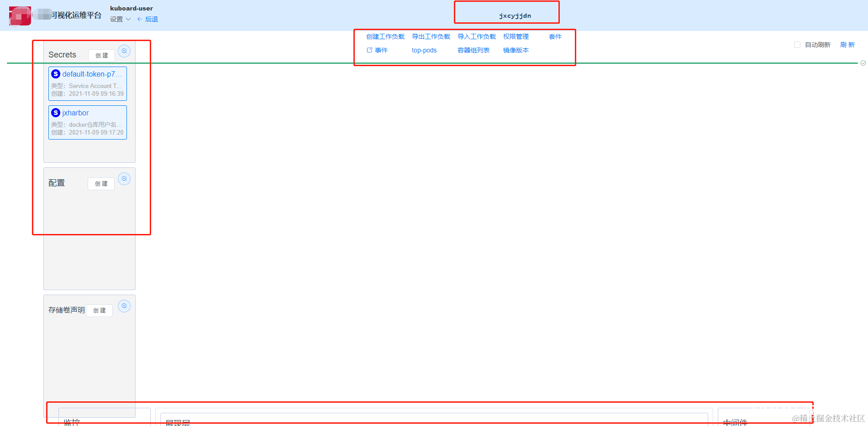Open 导入工作负载
Image resolution: width=868 pixels, height=426 pixels.
(477, 36)
